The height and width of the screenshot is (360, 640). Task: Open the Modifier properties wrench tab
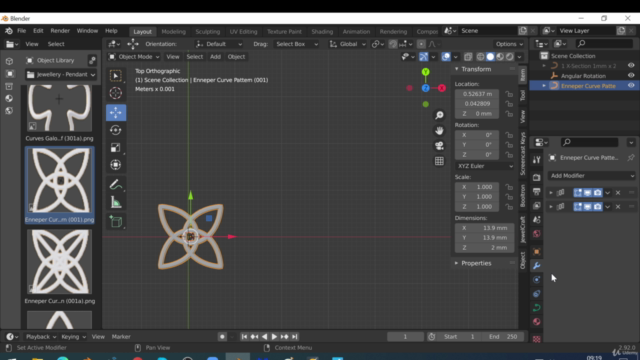tap(537, 266)
